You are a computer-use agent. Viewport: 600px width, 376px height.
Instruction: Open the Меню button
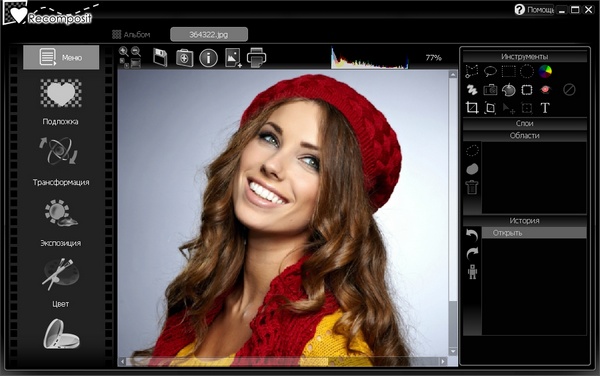pos(61,57)
